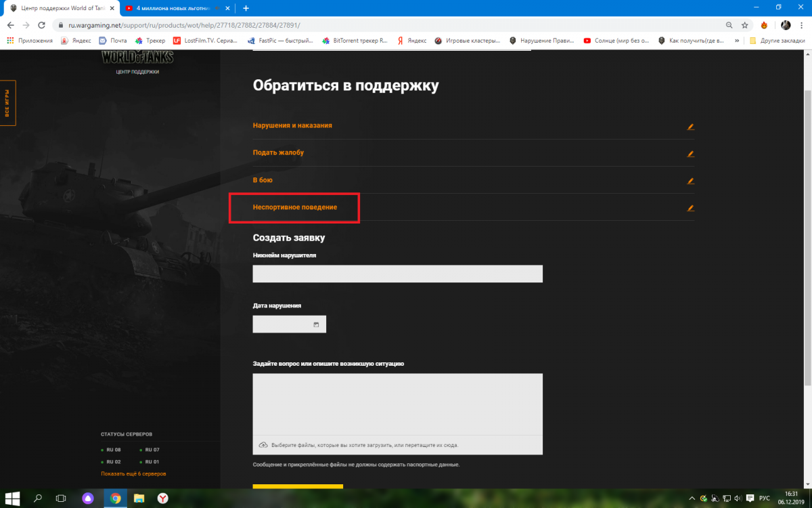Open the 'Яндекс' bookmark next to Приложения
The height and width of the screenshot is (508, 812).
tap(76, 41)
